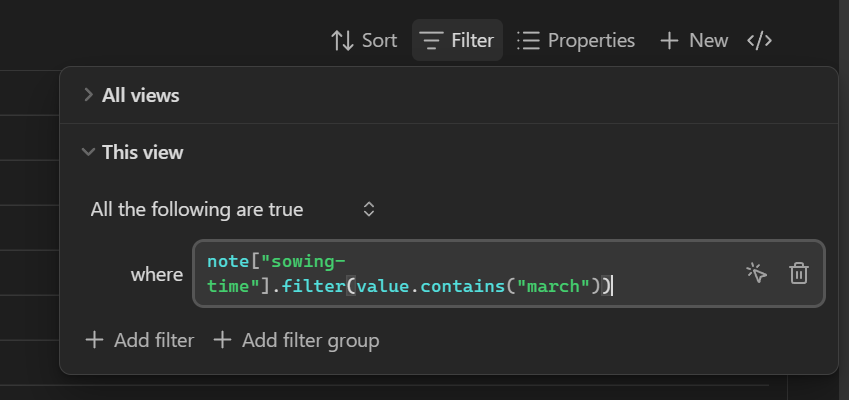Click the Sort arrows icon

[342, 41]
